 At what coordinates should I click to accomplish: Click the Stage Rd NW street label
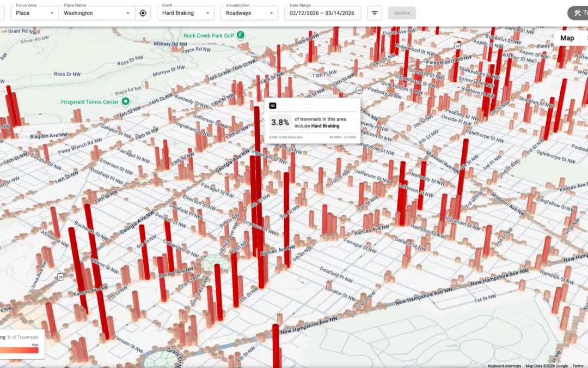click(128, 91)
